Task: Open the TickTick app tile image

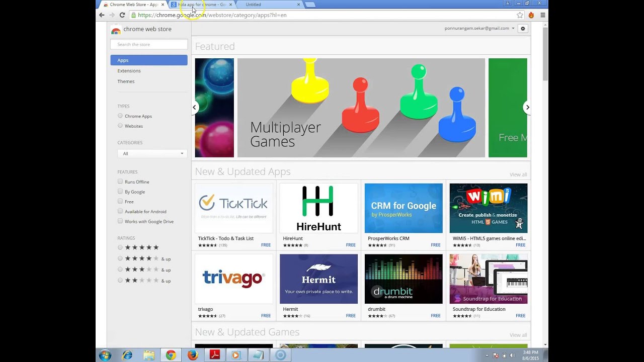Action: click(x=234, y=208)
